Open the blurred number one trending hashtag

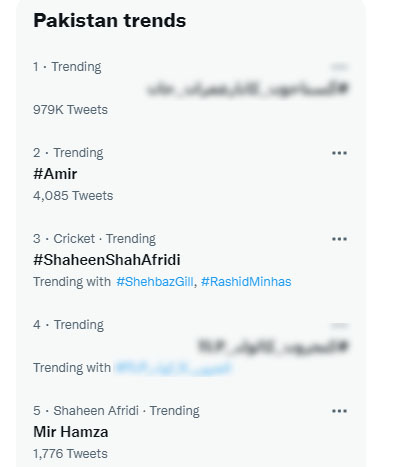[247, 89]
